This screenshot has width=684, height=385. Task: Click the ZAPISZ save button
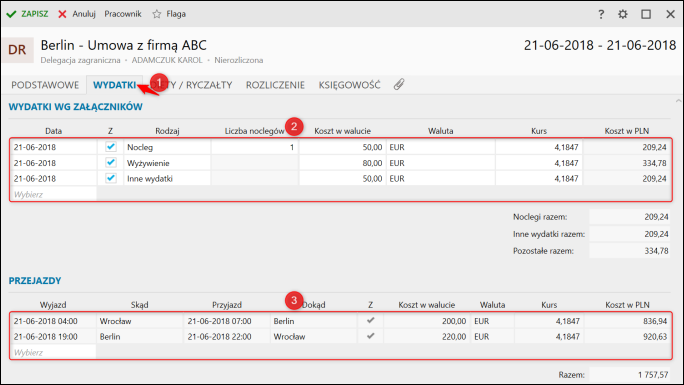tap(27, 14)
